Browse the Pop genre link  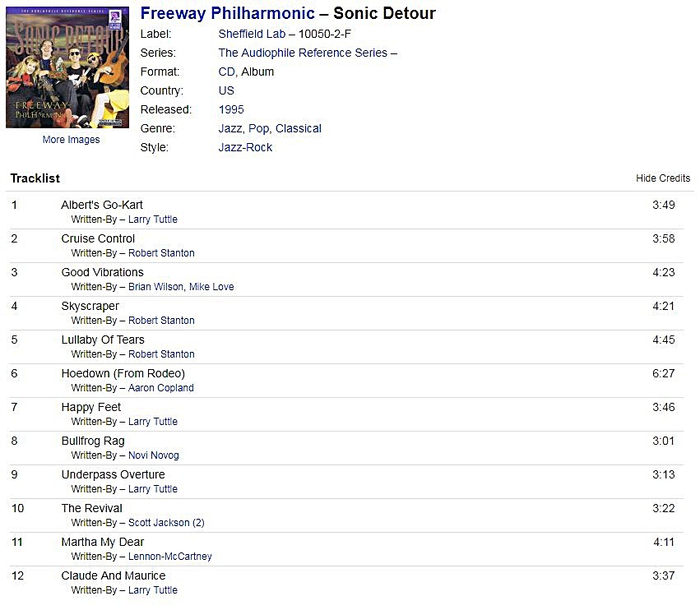258,128
